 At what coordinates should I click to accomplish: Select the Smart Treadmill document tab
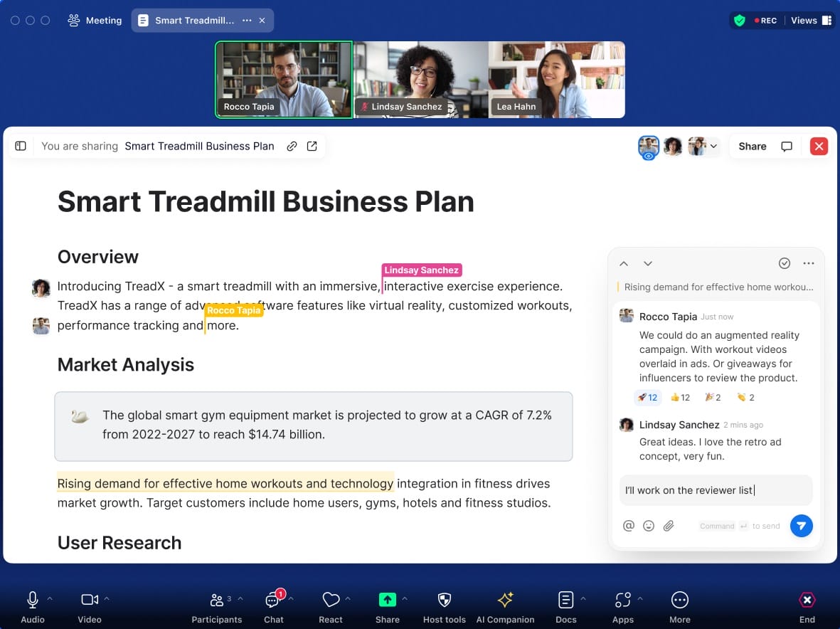click(197, 20)
